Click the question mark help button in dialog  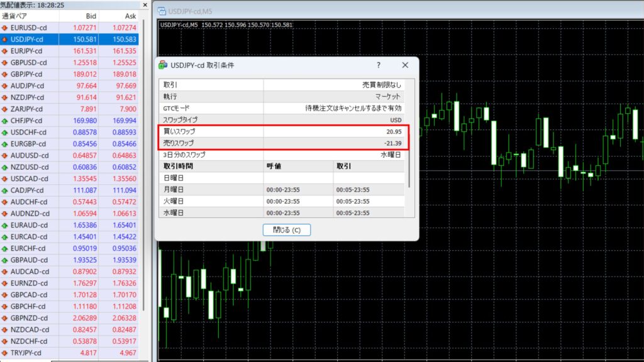pyautogui.click(x=379, y=65)
